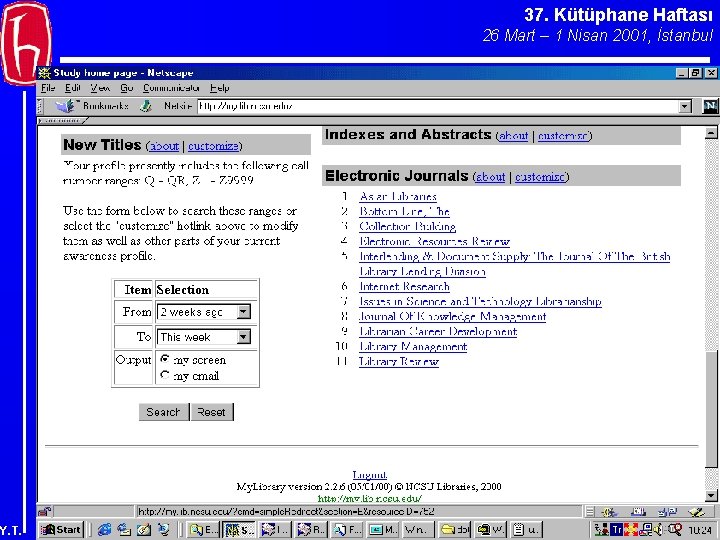Expand the location bar URL history dropdown
This screenshot has height=540, width=720.
[x=685, y=107]
